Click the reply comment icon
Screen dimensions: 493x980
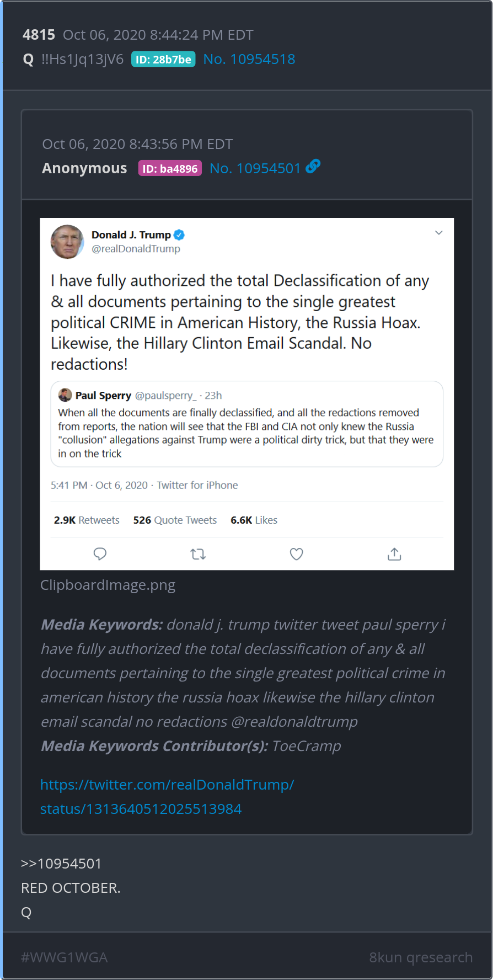[100, 554]
